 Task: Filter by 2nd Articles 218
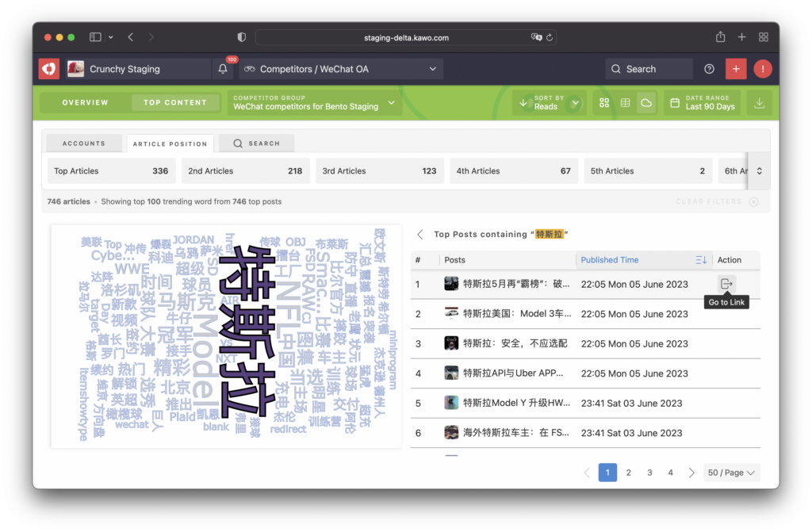pyautogui.click(x=246, y=171)
